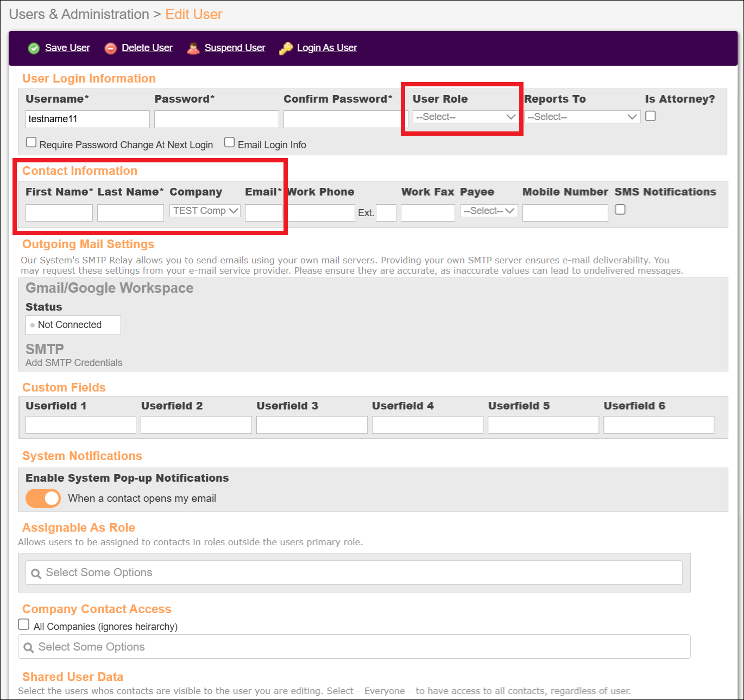The height and width of the screenshot is (700, 744).
Task: Toggle off contact opens my email notification
Action: point(43,498)
